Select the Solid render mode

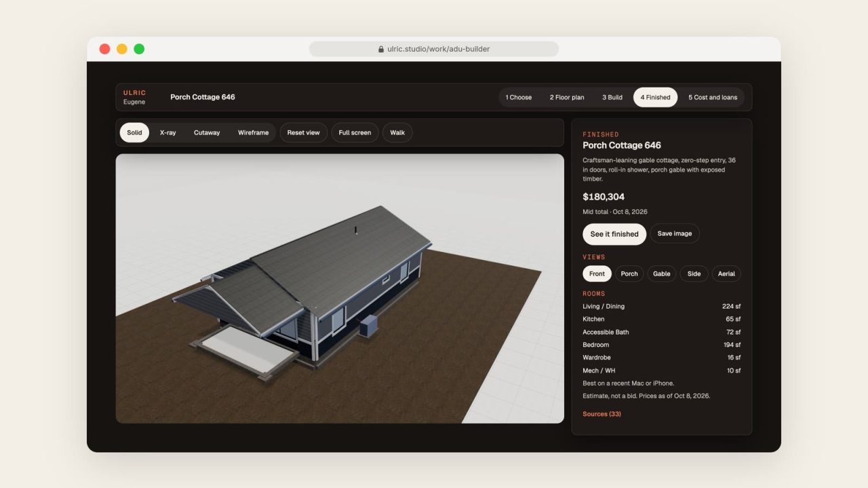134,132
